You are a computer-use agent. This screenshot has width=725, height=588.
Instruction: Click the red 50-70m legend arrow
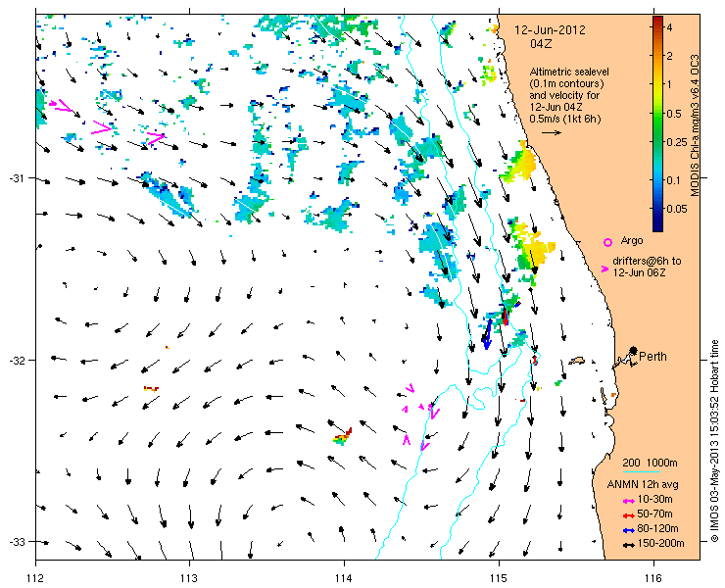[628, 515]
